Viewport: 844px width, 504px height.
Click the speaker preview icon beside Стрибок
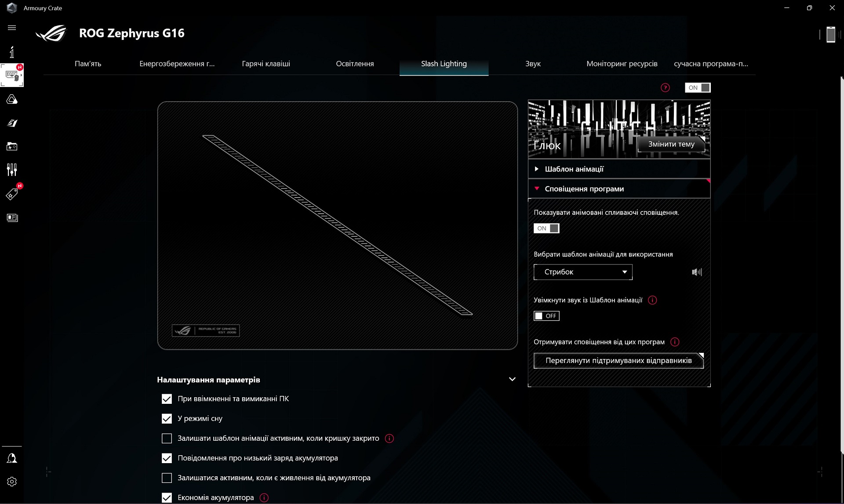tap(697, 272)
